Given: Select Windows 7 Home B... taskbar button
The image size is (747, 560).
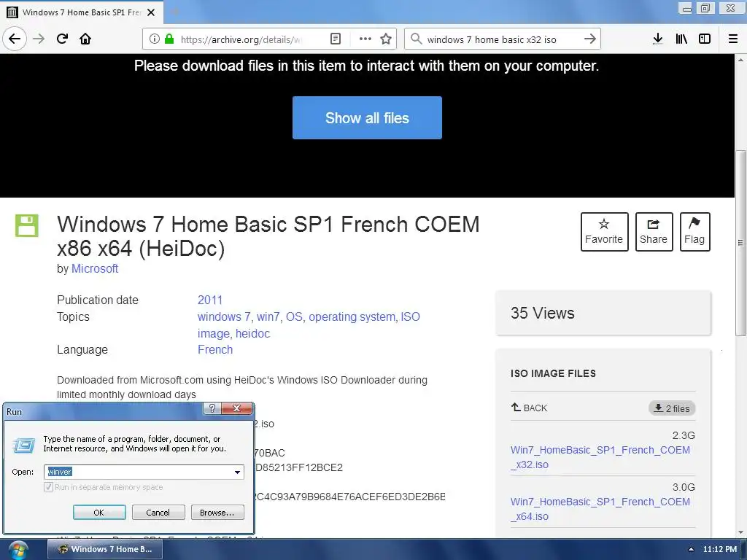Looking at the screenshot, I should pos(105,549).
